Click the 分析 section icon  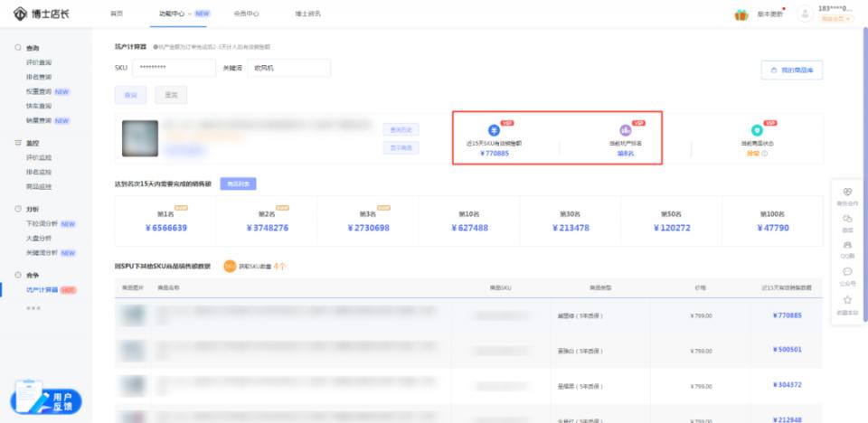(x=18, y=210)
